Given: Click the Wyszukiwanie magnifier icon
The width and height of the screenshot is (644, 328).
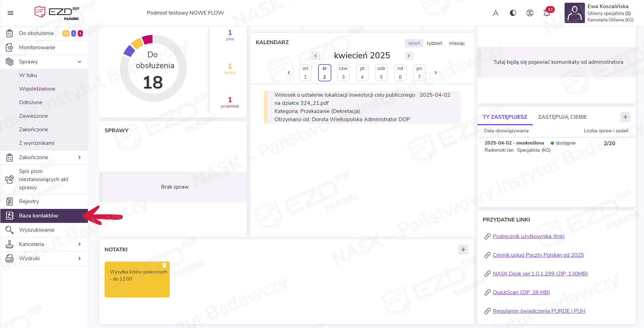Looking at the screenshot, I should 10,230.
